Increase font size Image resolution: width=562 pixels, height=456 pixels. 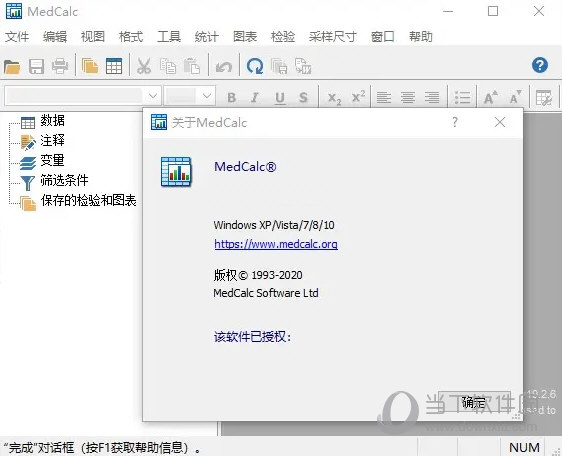[491, 97]
